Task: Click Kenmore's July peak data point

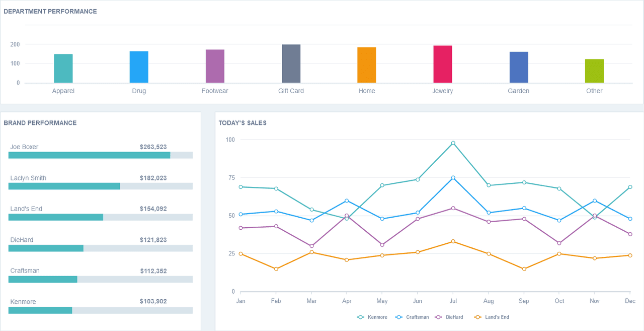Action: pos(453,143)
